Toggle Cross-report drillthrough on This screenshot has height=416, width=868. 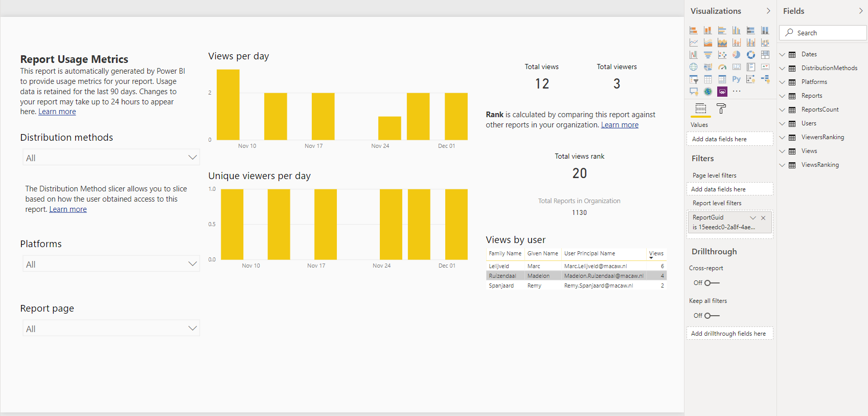pyautogui.click(x=712, y=283)
